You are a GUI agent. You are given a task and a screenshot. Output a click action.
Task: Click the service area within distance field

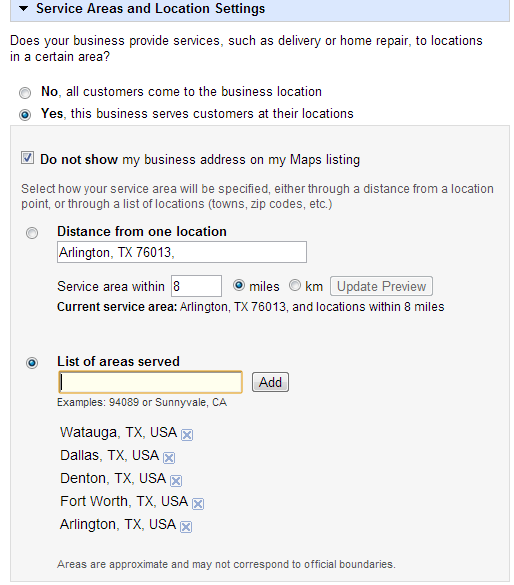(x=196, y=286)
